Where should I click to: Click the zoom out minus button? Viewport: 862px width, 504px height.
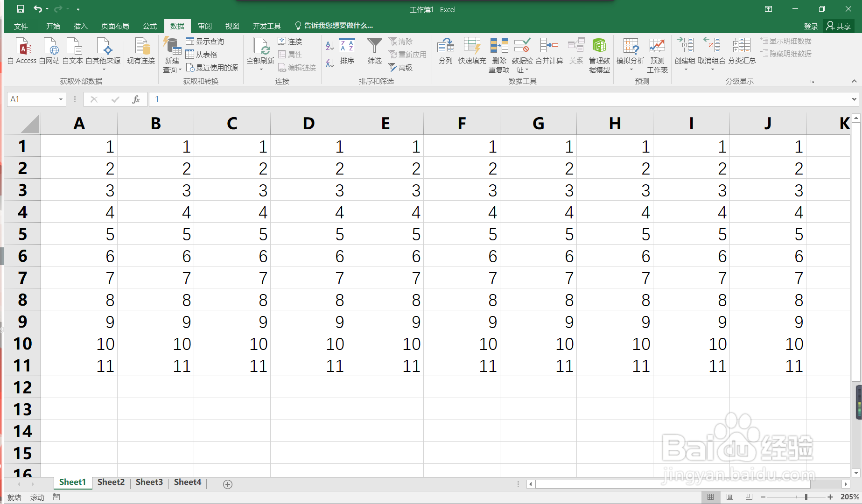pyautogui.click(x=764, y=497)
